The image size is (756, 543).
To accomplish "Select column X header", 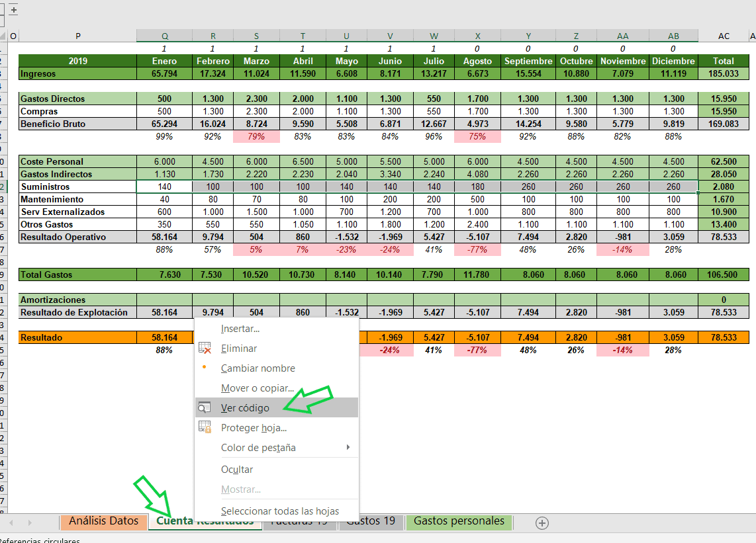I will click(477, 36).
